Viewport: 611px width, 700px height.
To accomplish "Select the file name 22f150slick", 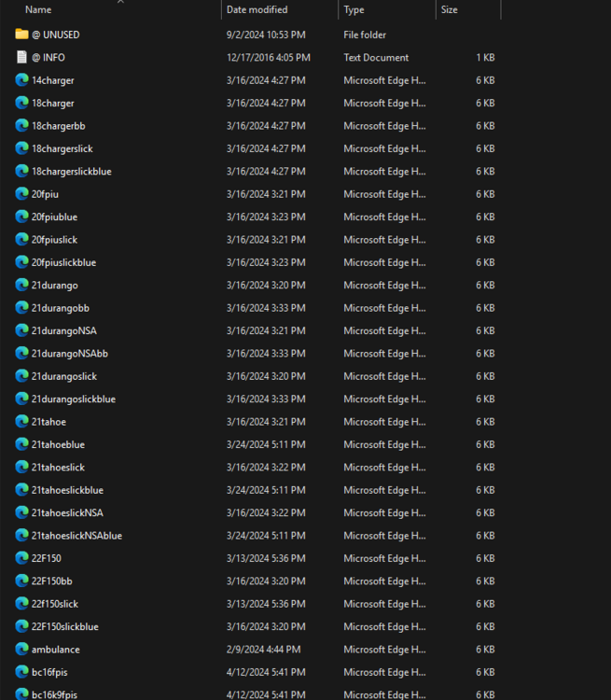I will tap(55, 604).
